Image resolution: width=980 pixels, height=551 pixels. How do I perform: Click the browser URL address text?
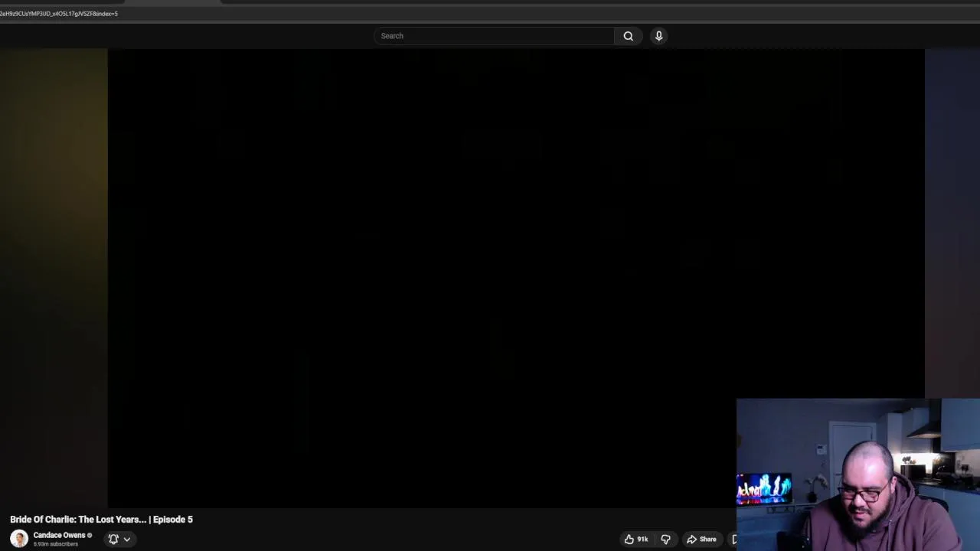pos(59,14)
